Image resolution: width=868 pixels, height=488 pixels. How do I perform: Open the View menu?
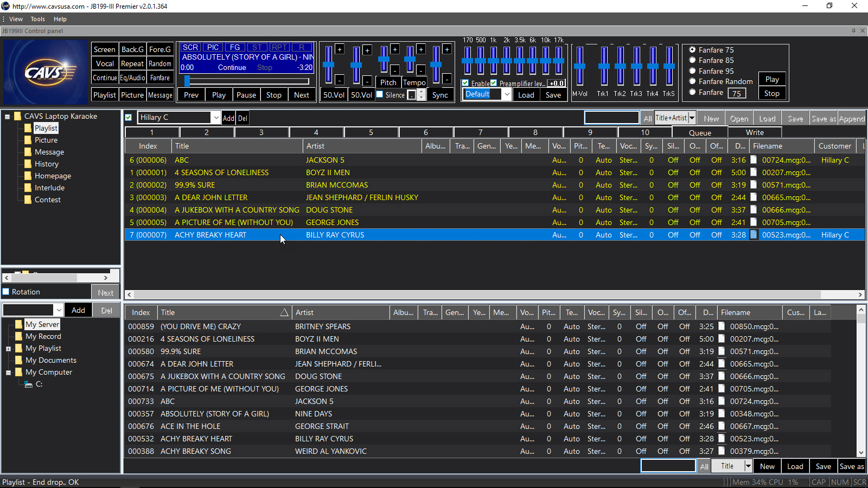click(16, 19)
